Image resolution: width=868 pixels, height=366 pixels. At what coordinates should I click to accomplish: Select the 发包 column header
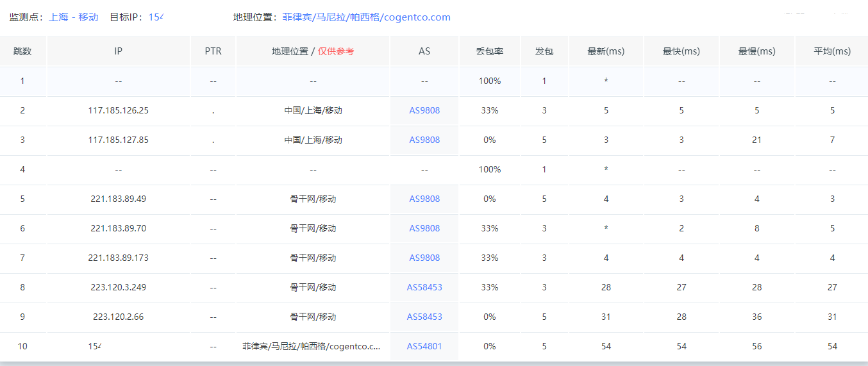click(x=544, y=51)
